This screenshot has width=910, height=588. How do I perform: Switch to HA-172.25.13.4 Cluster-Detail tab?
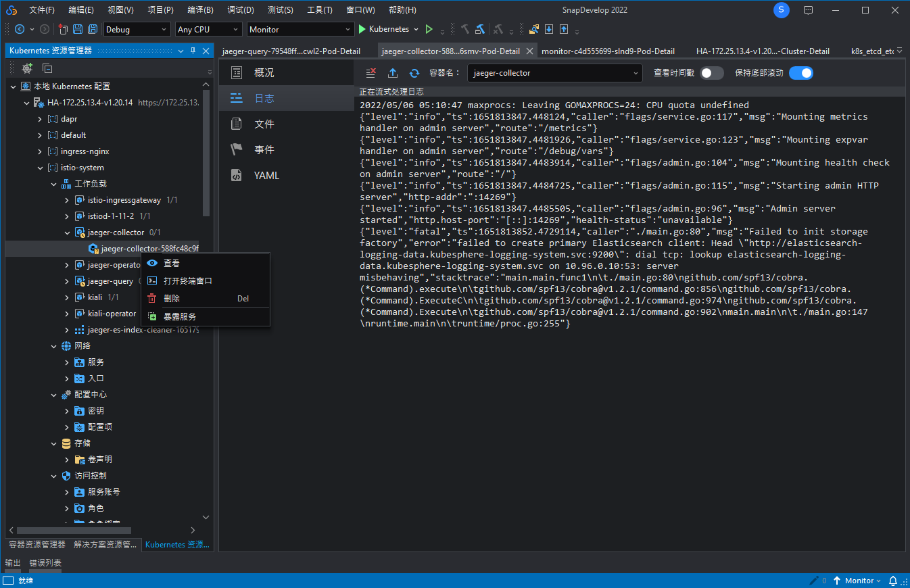click(x=763, y=51)
